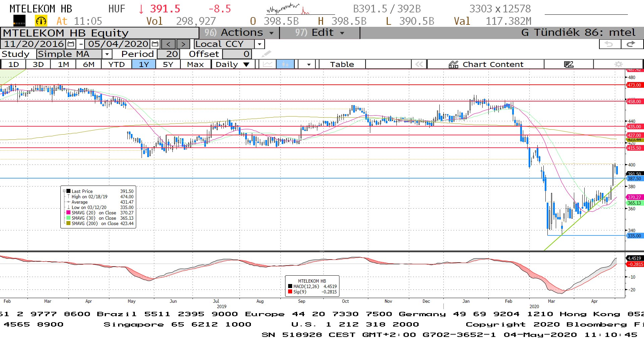
Task: Select the 1Y range tab
Action: [x=144, y=64]
